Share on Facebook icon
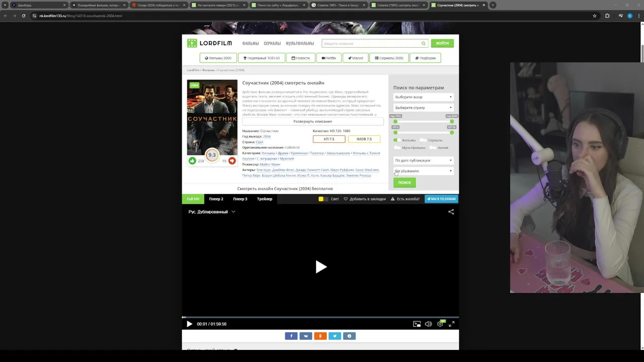Screen dimensions: 644x362 click(291, 336)
